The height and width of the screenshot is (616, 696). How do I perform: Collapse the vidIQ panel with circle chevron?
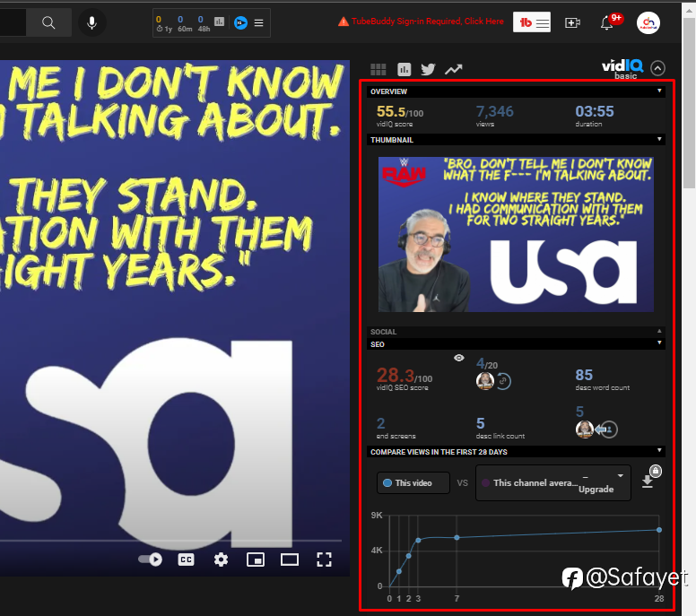[657, 68]
